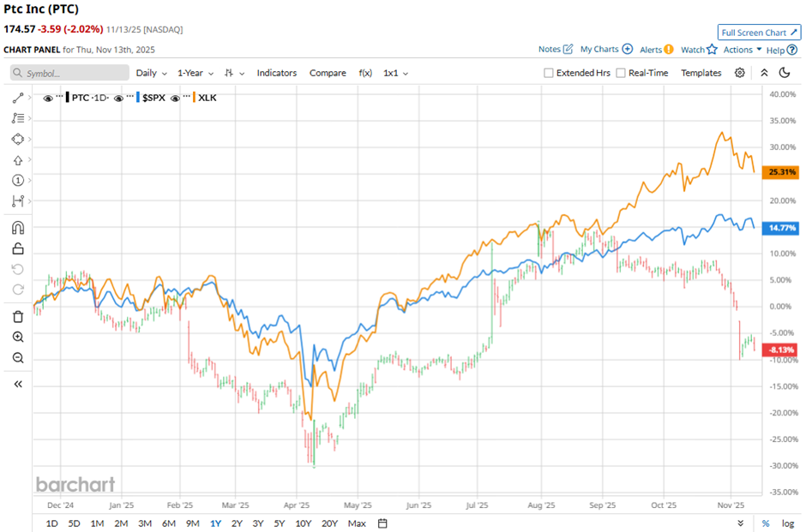Toggle visibility of PTC series
This screenshot has height=532, width=806.
[48, 98]
